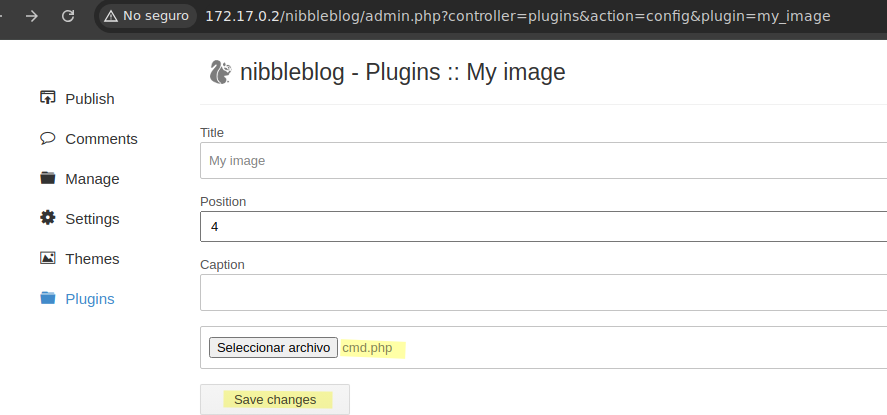Click the Themes picture icon
Screen dimensions: 887x415
(x=47, y=258)
